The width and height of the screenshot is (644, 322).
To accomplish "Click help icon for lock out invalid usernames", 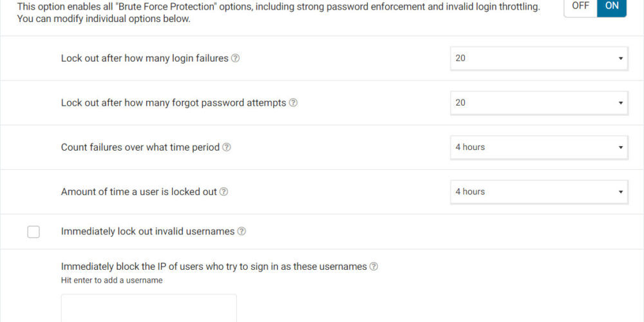I will pos(241,232).
